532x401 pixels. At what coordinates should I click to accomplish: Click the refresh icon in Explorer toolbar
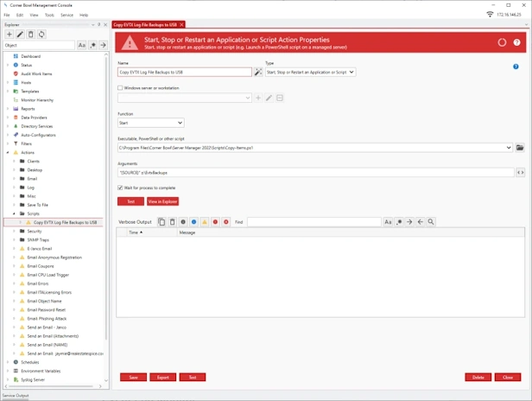coord(41,34)
